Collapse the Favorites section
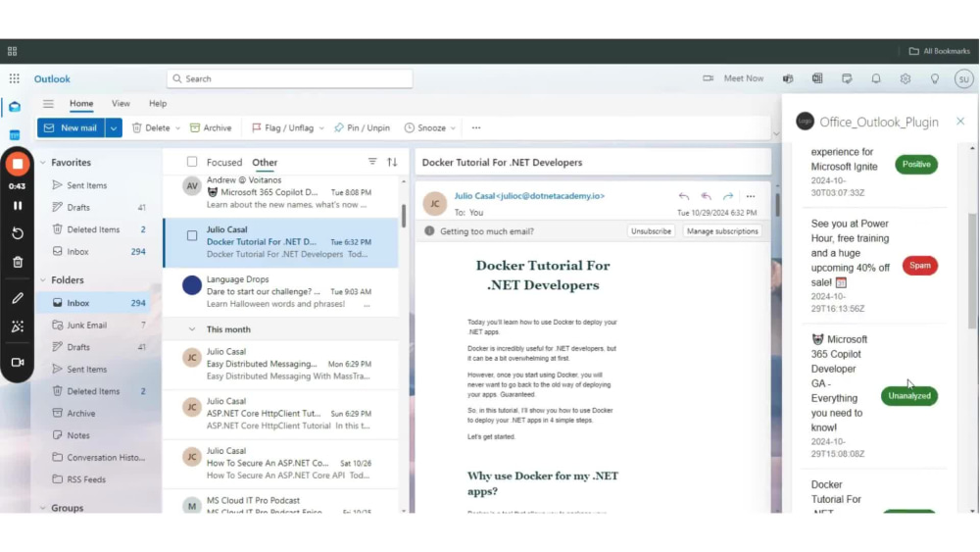Image resolution: width=980 pixels, height=552 pixels. (x=43, y=163)
